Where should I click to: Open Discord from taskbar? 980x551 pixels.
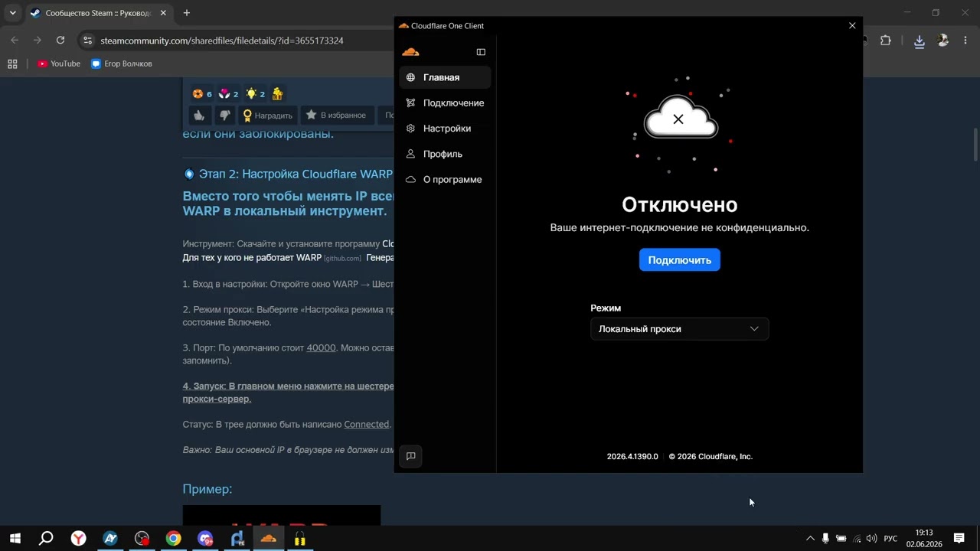205,539
